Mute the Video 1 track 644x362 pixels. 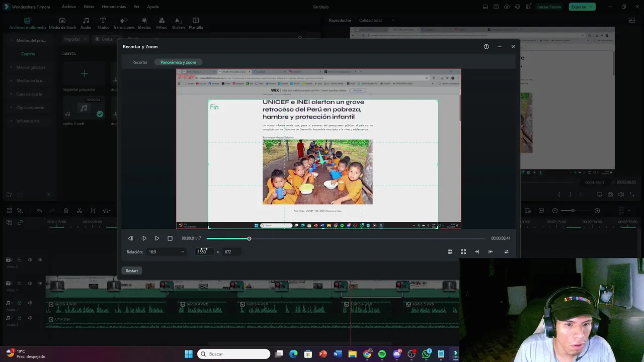[30, 283]
